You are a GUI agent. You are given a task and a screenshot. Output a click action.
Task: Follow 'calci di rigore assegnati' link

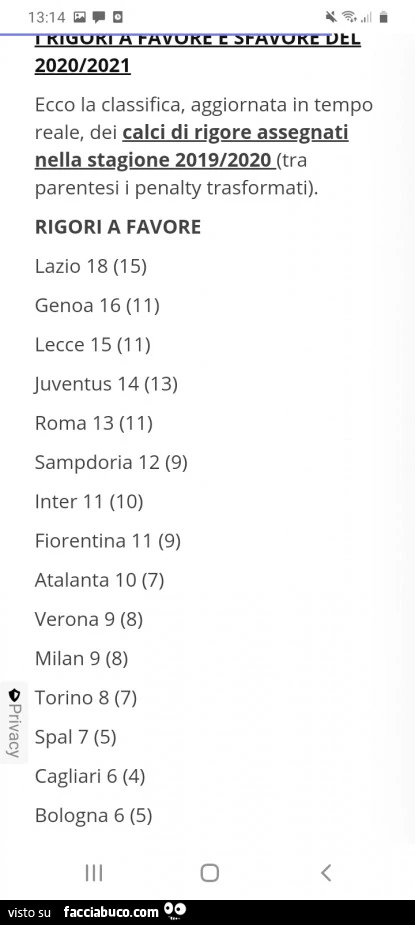pos(236,133)
